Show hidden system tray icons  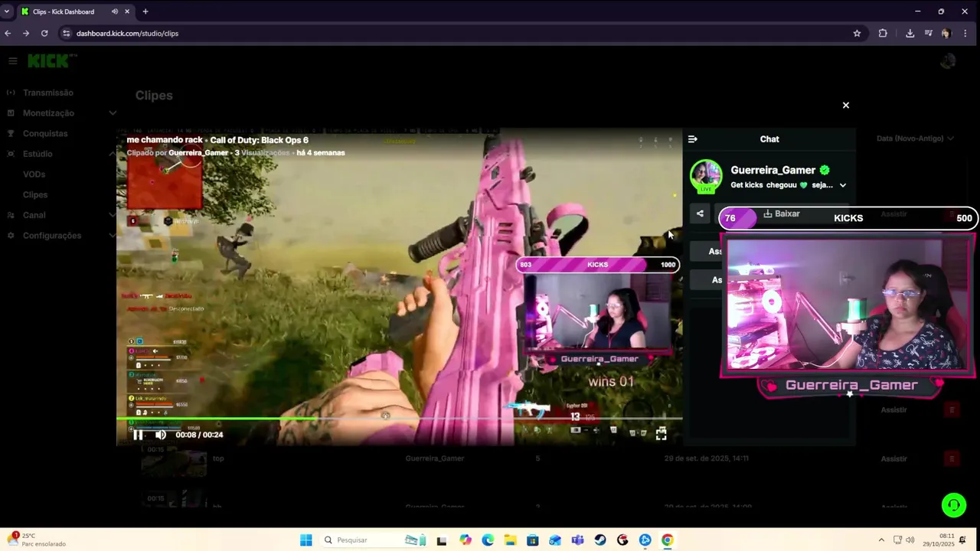[881, 540]
